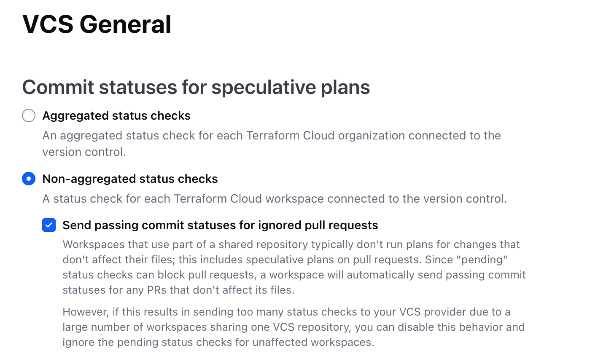Click paragraph beginning "Workspaces that use part of"
Screen dimensions: 598x364
[x=291, y=245]
